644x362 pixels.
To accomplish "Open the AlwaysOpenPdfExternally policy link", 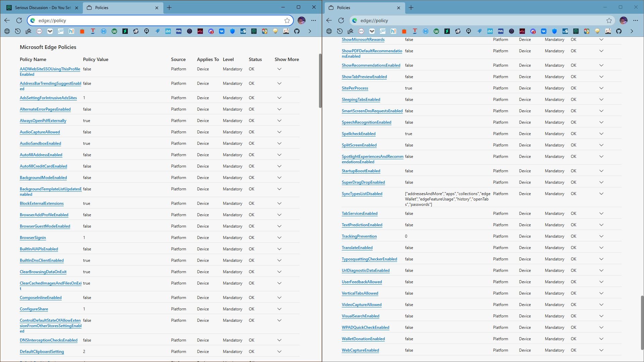I will coord(43,121).
